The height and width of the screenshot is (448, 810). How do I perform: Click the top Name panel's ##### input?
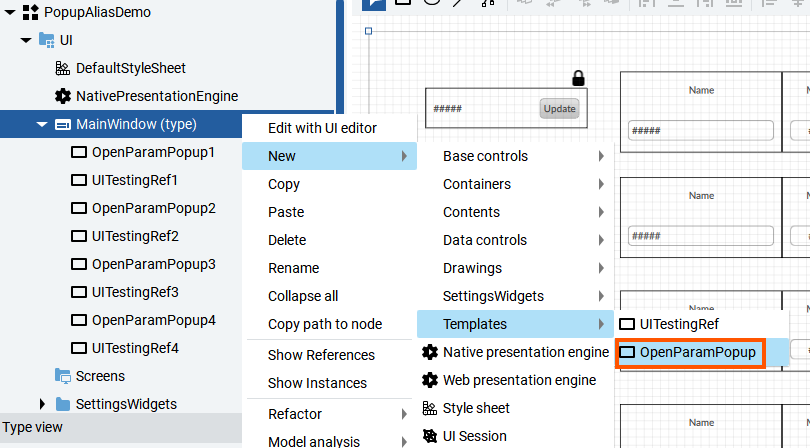(700, 131)
